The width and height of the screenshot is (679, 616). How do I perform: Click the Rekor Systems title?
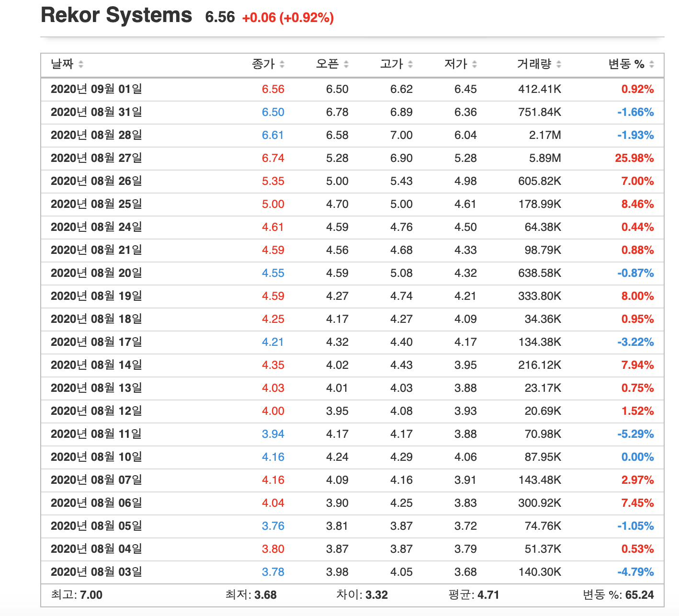(x=116, y=15)
